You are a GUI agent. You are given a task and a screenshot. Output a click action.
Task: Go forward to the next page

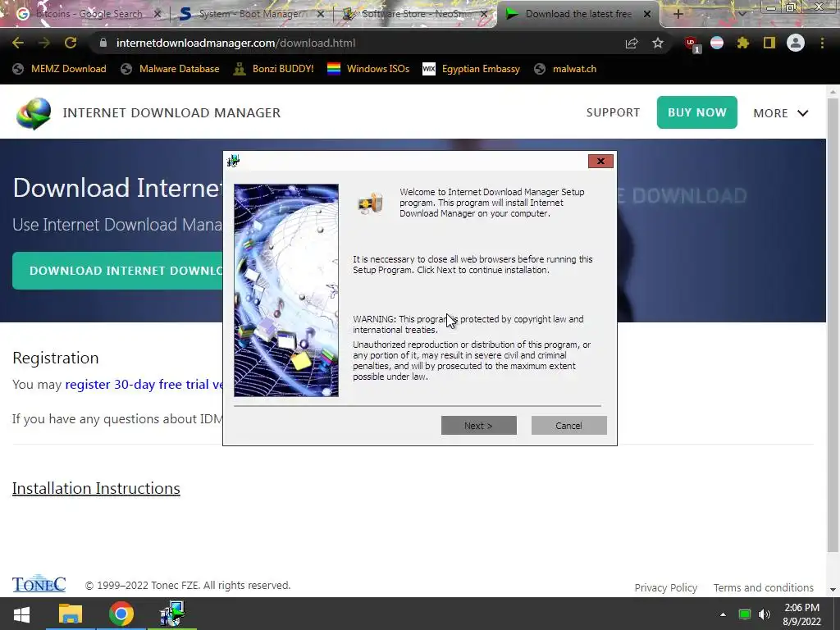(x=44, y=43)
